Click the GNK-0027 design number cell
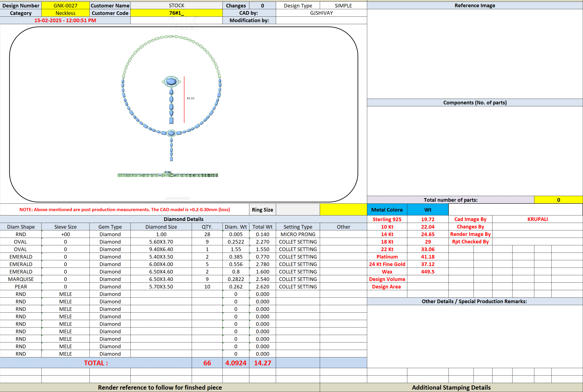The width and height of the screenshot is (583, 392). [65, 5]
